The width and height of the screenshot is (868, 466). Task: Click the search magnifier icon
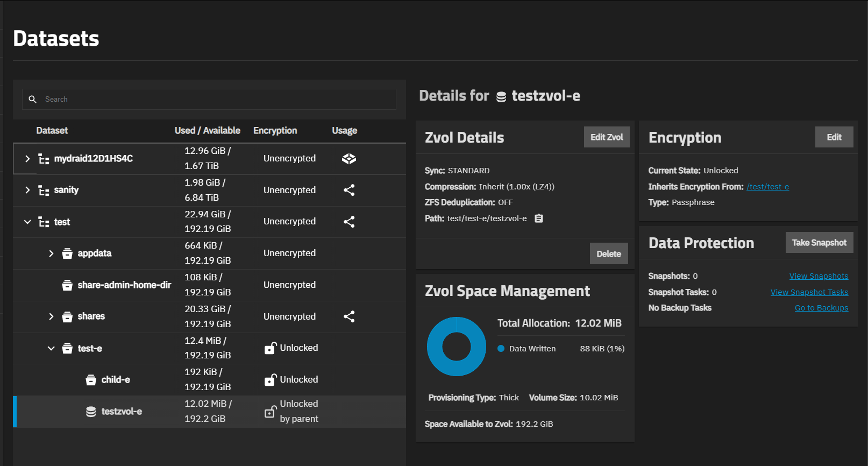pyautogui.click(x=33, y=100)
